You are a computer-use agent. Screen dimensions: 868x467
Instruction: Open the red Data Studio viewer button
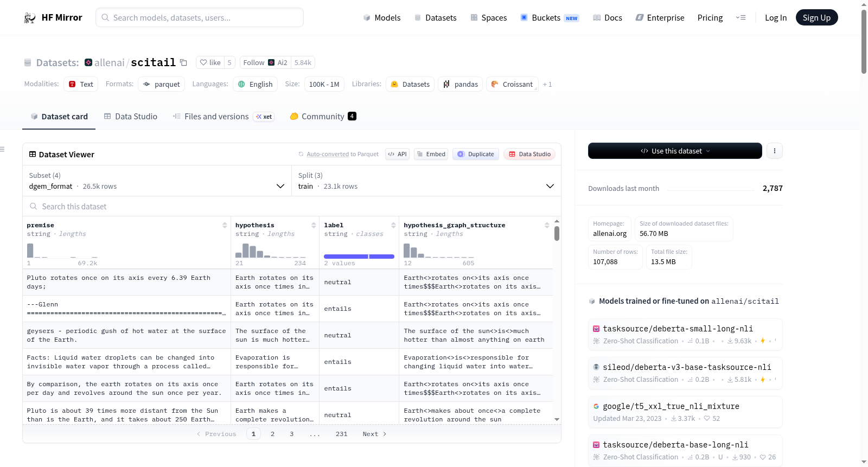pos(529,154)
